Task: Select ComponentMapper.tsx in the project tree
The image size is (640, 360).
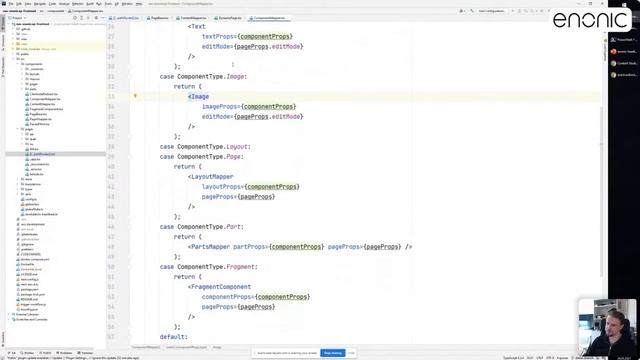Action: (x=44, y=99)
